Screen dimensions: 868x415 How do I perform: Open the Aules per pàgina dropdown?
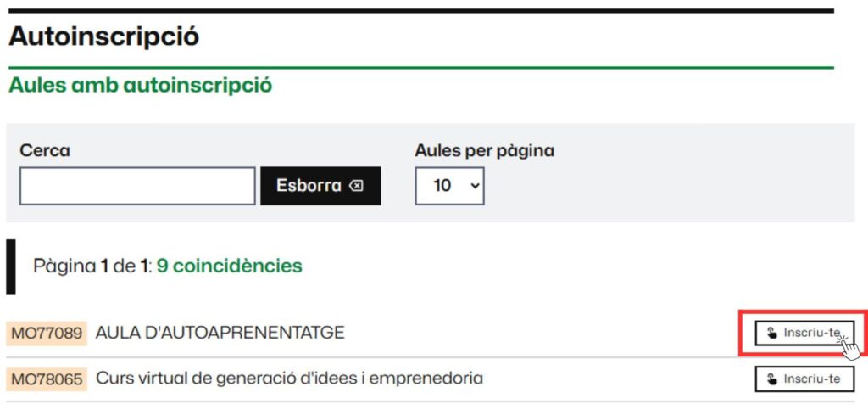[448, 186]
